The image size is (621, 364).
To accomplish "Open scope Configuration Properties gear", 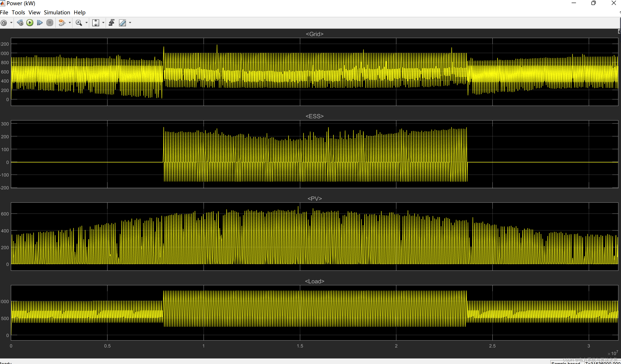I will point(4,23).
